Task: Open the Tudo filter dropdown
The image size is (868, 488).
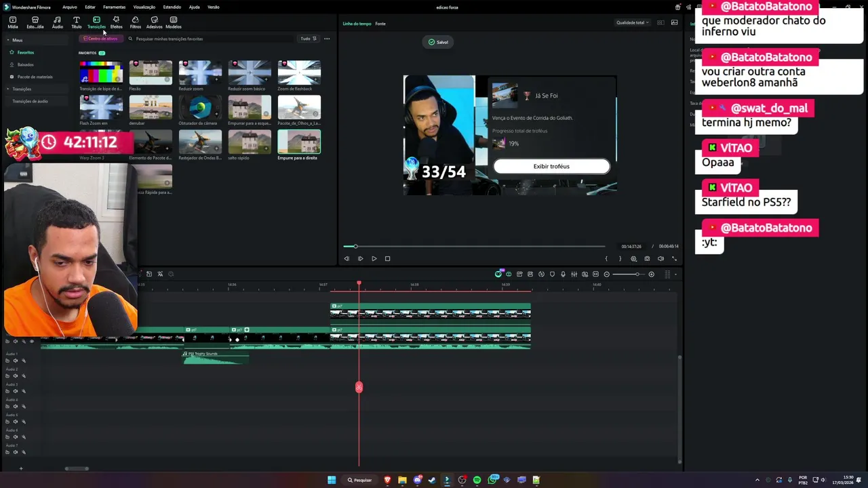Action: click(309, 39)
